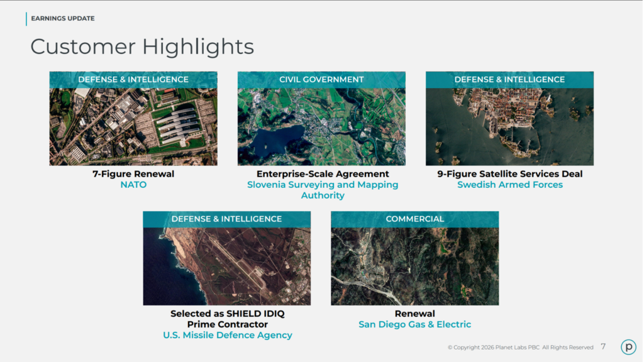The height and width of the screenshot is (362, 644).
Task: Click the Customer Highlights slide title
Action: (142, 46)
